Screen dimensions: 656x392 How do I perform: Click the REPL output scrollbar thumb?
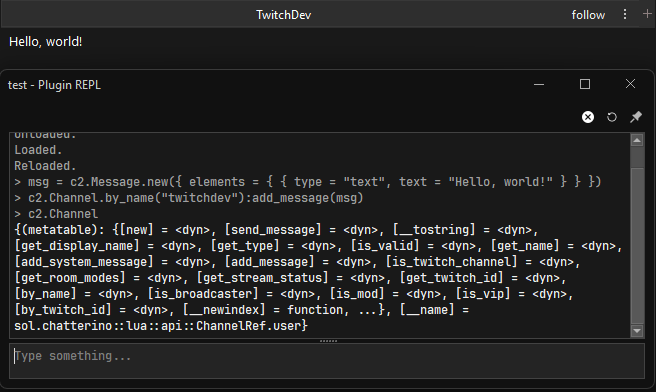637,246
